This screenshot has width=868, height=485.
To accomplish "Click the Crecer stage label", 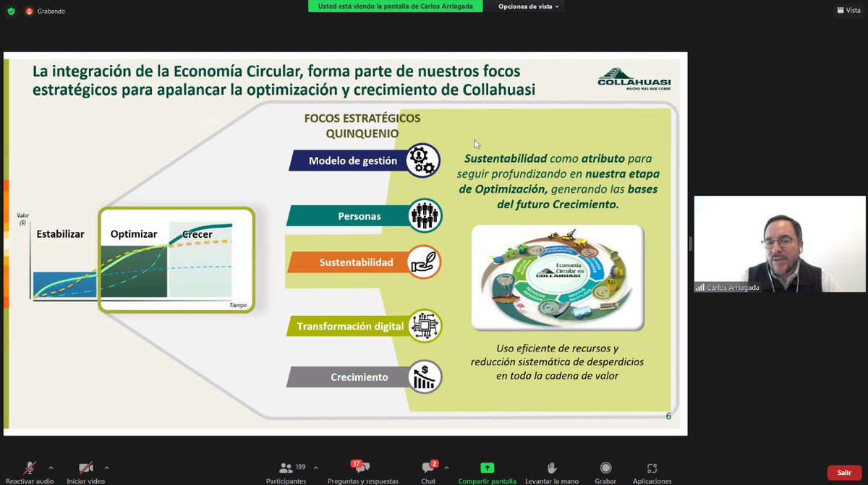I will point(197,233).
